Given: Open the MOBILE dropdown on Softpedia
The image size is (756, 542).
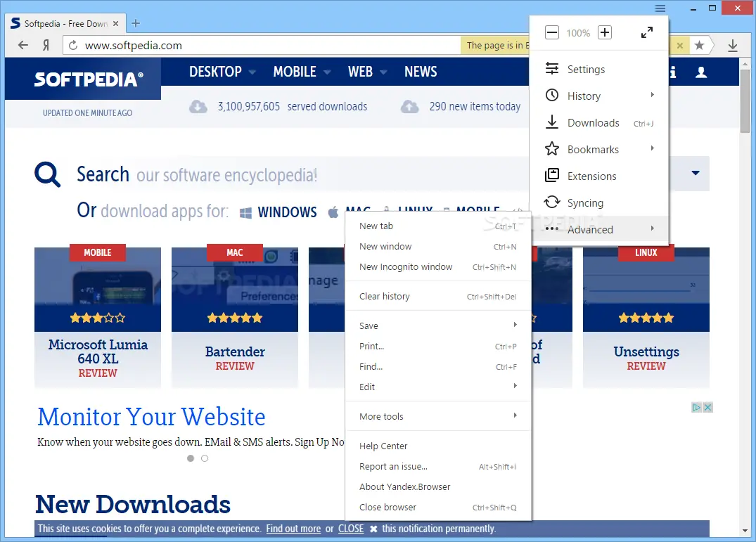Looking at the screenshot, I should [302, 72].
